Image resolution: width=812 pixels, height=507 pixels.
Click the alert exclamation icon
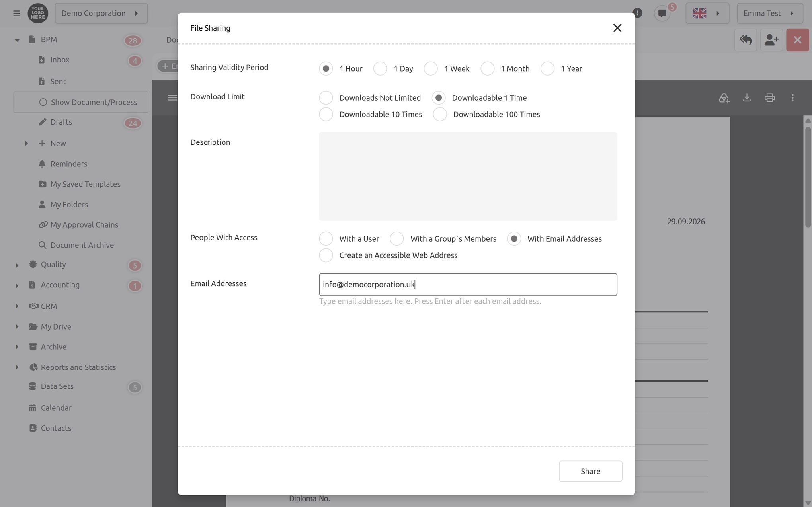(x=638, y=13)
